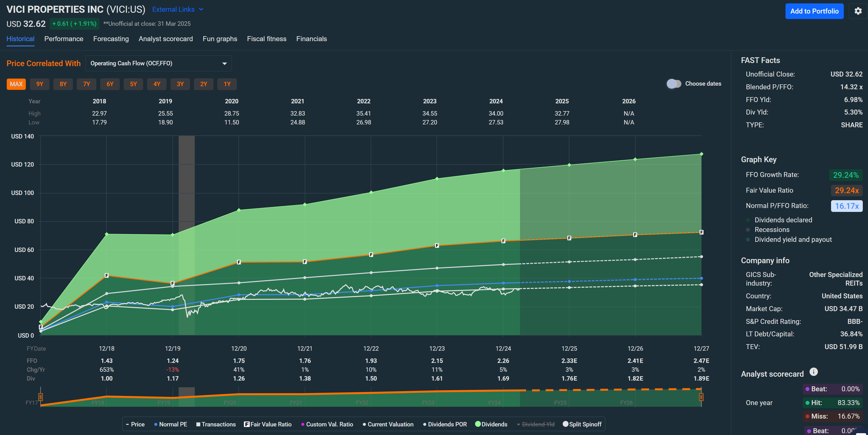868x435 pixels.
Task: Open the settings gear icon
Action: click(858, 11)
